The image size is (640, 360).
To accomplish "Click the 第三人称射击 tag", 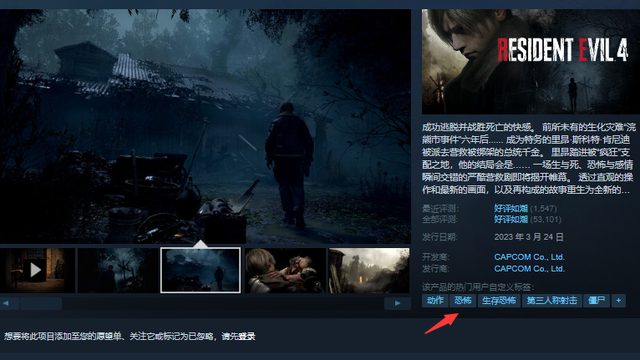I will (552, 301).
